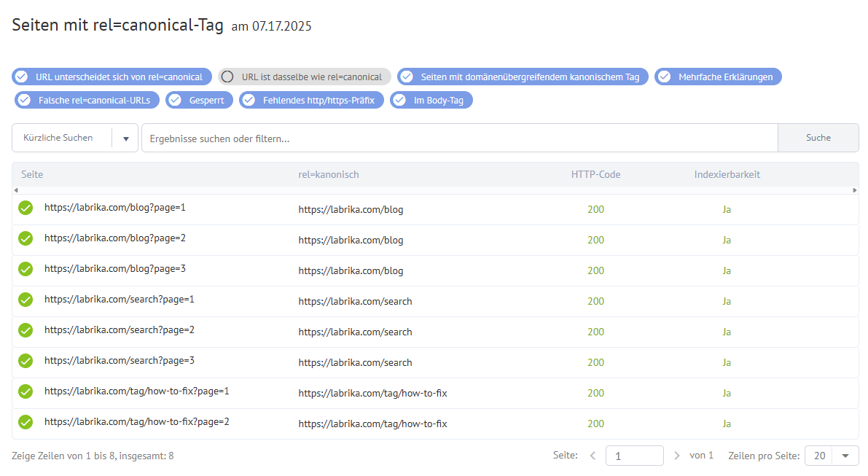Click 'Zeige Zeilen von 1 bis 8' status text

tap(93, 456)
